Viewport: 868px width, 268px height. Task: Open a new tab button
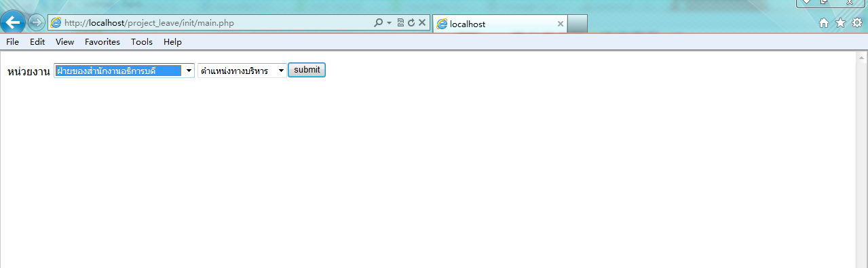[x=577, y=24]
